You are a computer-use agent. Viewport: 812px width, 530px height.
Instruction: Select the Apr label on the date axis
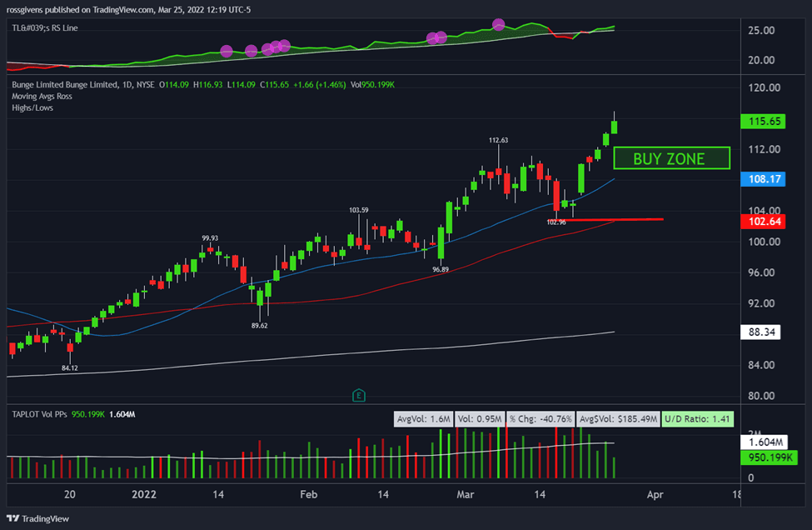coord(655,495)
